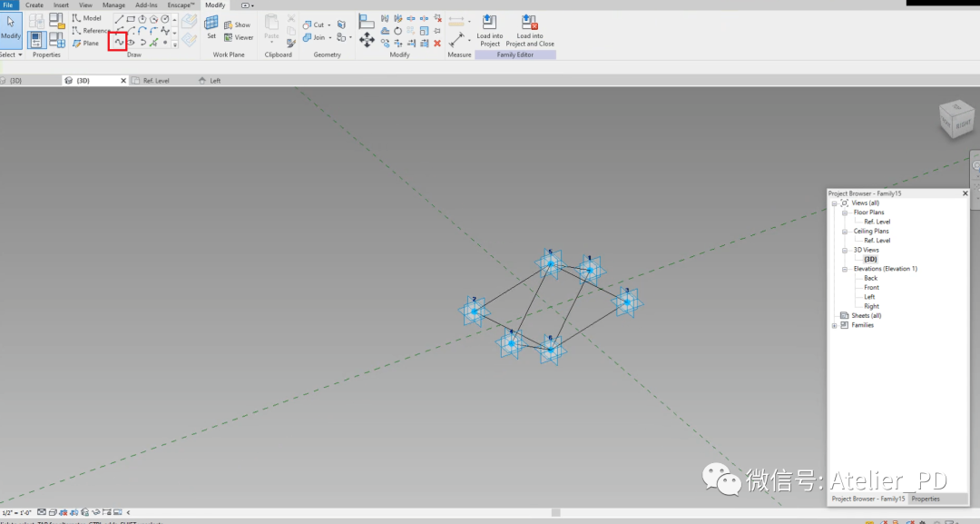Screen dimensions: 980x524
Task: Pick the Line draw tool
Action: tap(120, 19)
